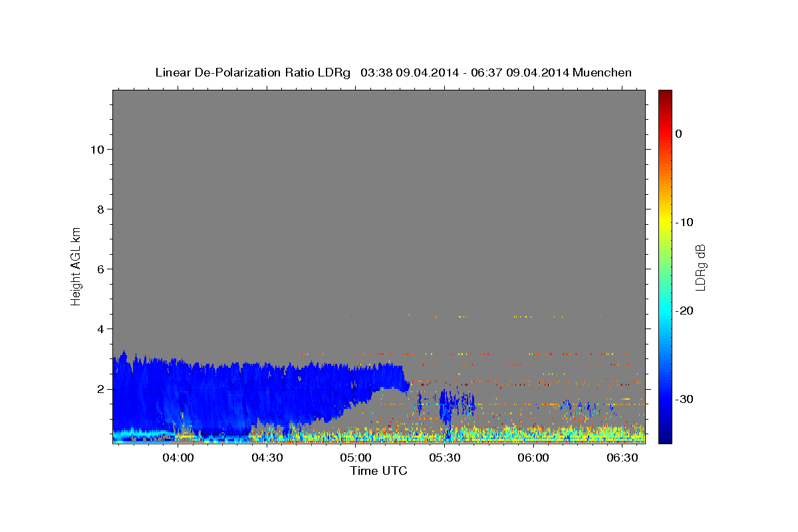This screenshot has height=532, width=798.
Task: Click the colorbar value 0
Action: 678,134
